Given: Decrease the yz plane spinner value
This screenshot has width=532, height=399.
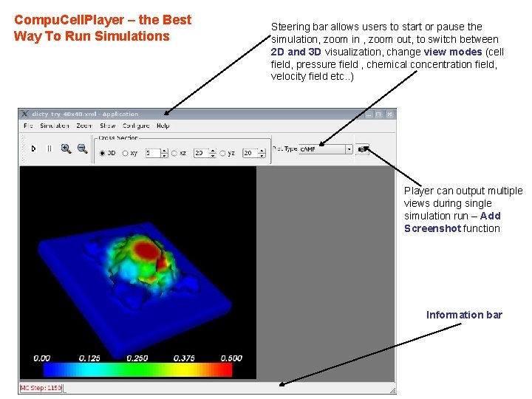Looking at the screenshot, I should (x=262, y=155).
